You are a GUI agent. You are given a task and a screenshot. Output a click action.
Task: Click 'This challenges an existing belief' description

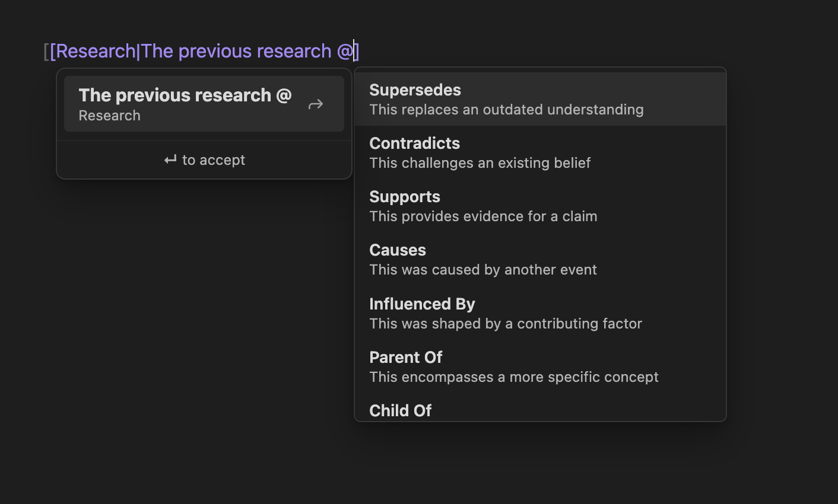click(480, 163)
